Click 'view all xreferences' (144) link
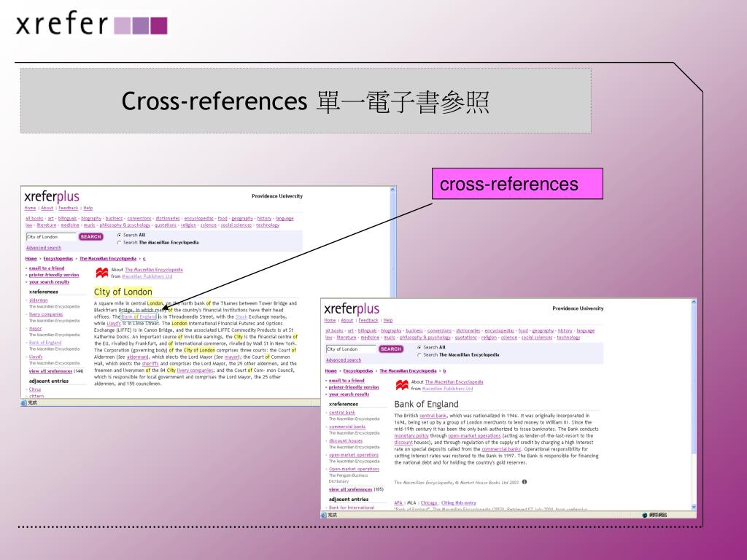Screen dimensions: 747x560 point(50,371)
